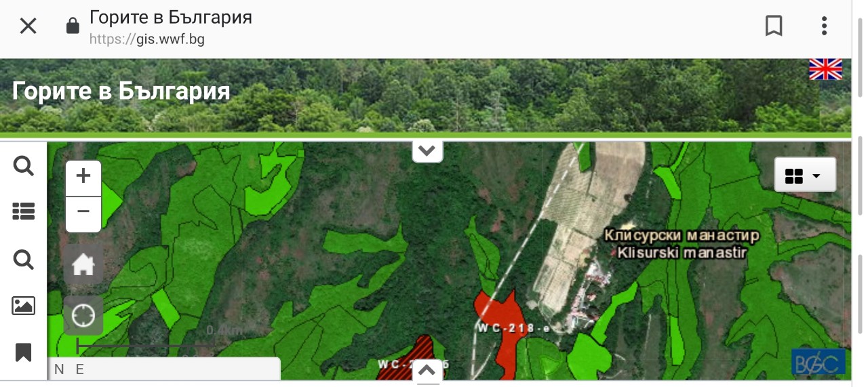Expand the bottom panel chevron up arrow
868x387 pixels.
point(427,371)
